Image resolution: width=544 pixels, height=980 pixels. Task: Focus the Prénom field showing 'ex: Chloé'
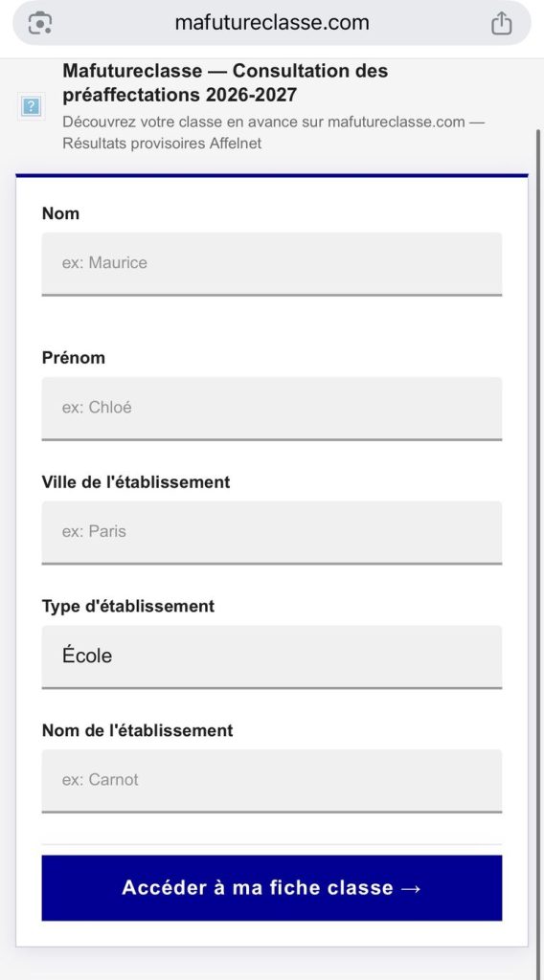272,408
